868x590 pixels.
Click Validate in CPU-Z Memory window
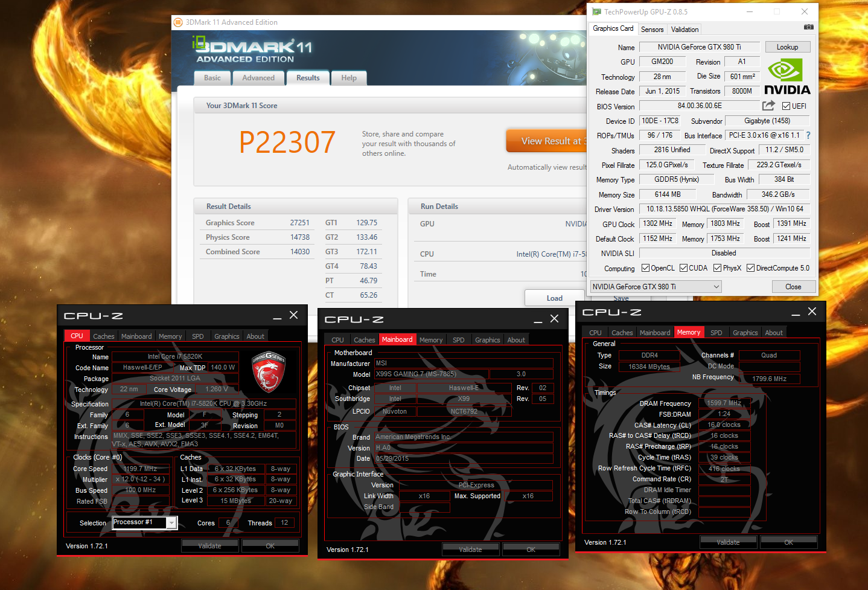729,542
